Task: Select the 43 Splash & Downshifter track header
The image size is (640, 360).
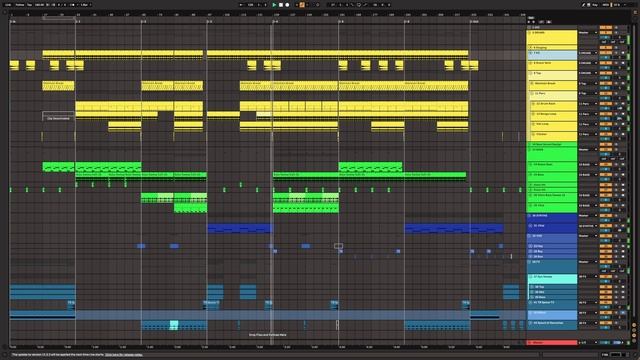Action: point(552,325)
